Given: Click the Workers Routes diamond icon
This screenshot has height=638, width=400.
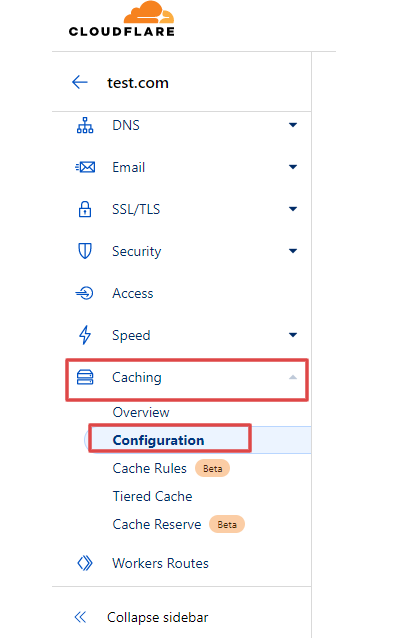Looking at the screenshot, I should 85,563.
